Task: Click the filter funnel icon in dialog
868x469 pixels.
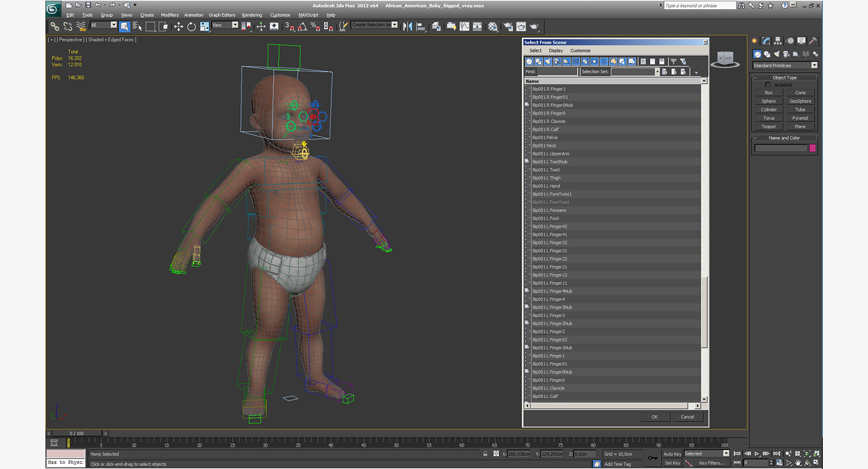Action: (x=673, y=62)
